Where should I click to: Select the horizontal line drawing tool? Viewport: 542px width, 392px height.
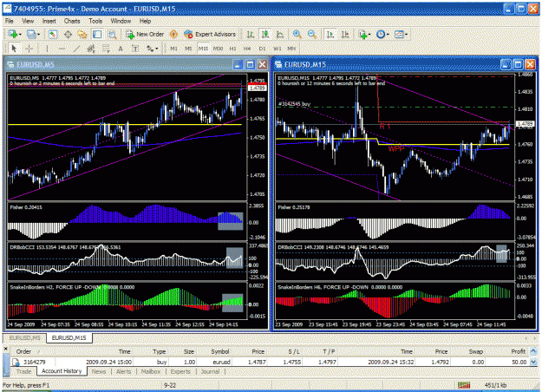62,49
